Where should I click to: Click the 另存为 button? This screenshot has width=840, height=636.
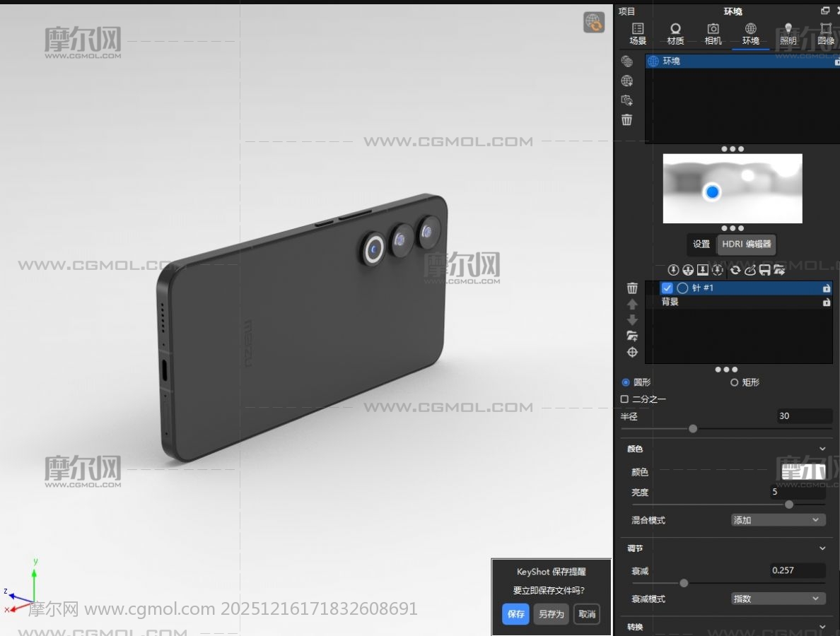551,614
